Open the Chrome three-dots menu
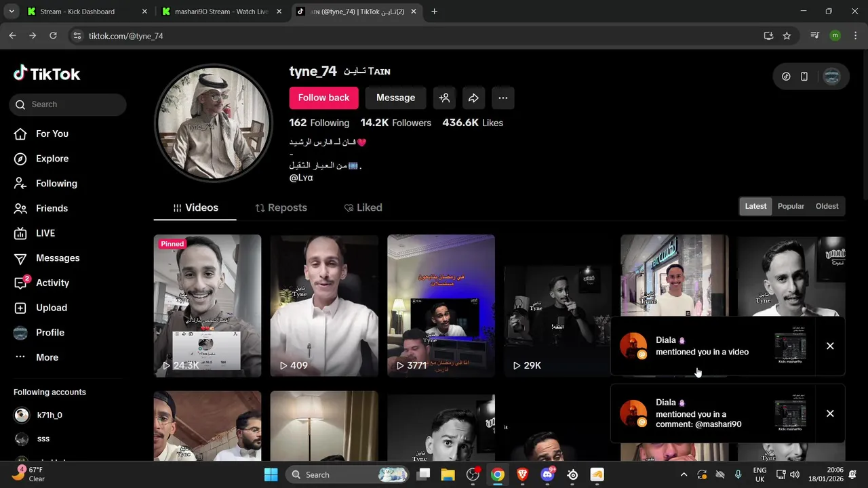868x488 pixels. pos(854,36)
